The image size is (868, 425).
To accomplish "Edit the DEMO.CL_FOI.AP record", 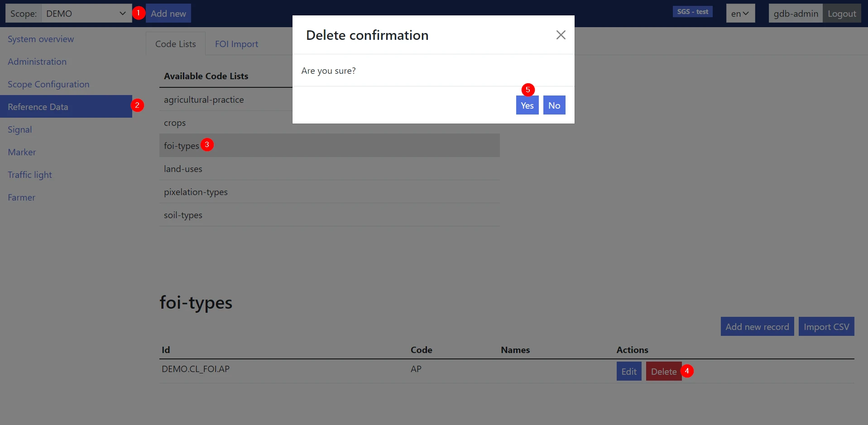I will click(629, 372).
